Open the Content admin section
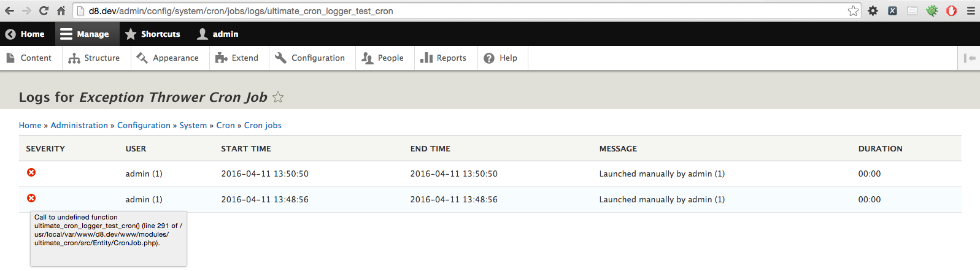Viewport: 980px width, 271px height. coord(29,58)
